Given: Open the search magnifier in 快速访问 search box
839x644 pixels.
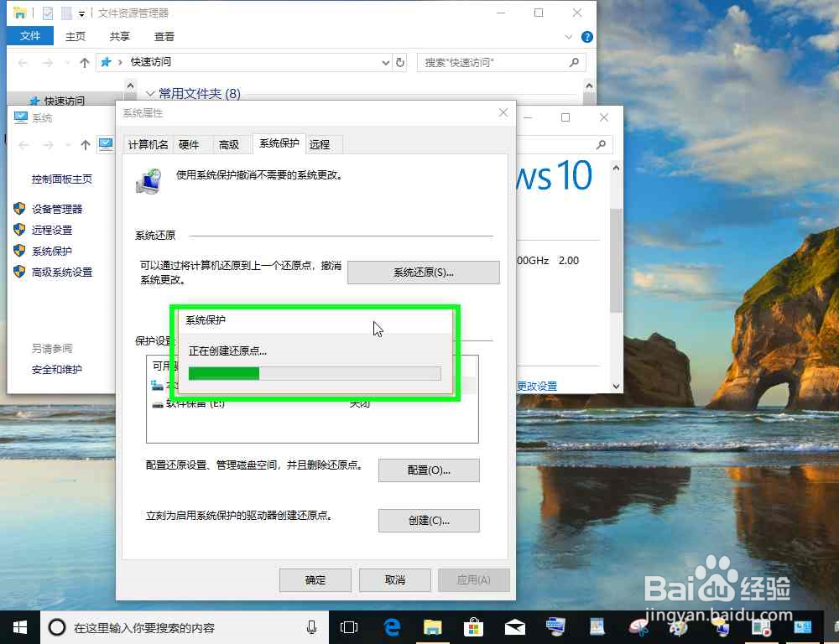Looking at the screenshot, I should tap(574, 62).
